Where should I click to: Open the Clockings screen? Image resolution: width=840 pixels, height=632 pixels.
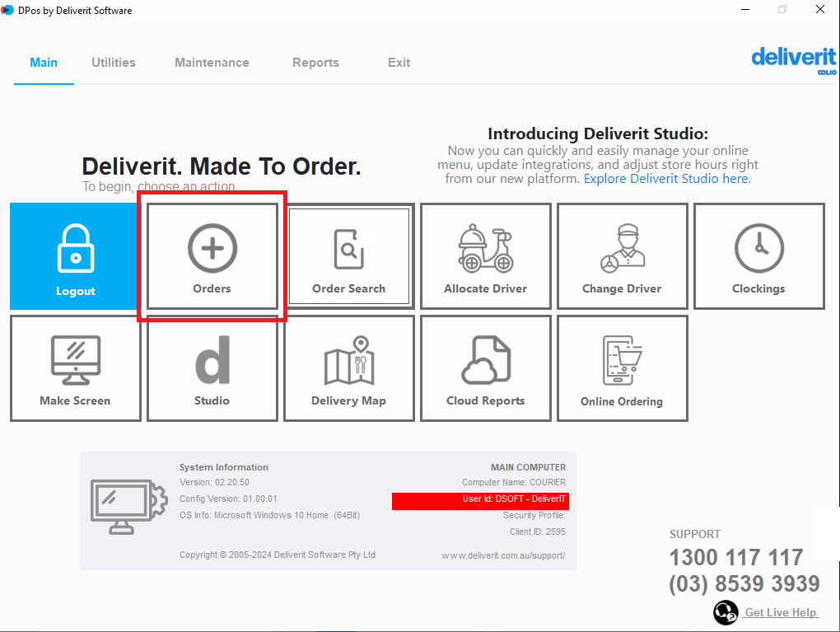[758, 256]
